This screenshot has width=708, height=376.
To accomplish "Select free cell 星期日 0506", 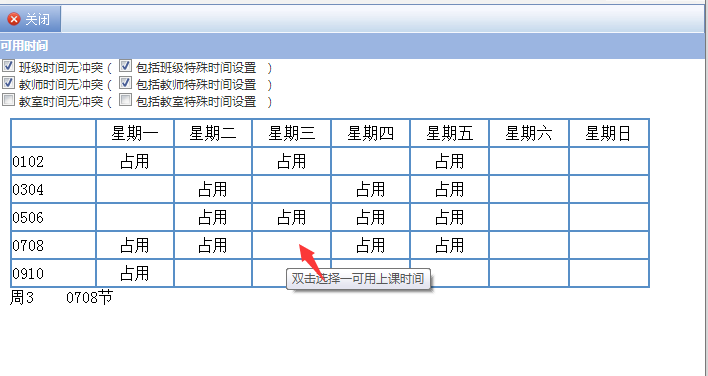I will pos(609,217).
